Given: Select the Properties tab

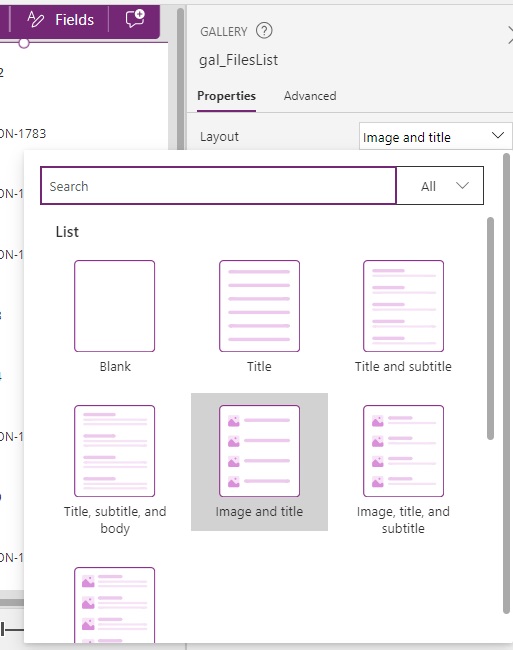Looking at the screenshot, I should click(x=226, y=96).
